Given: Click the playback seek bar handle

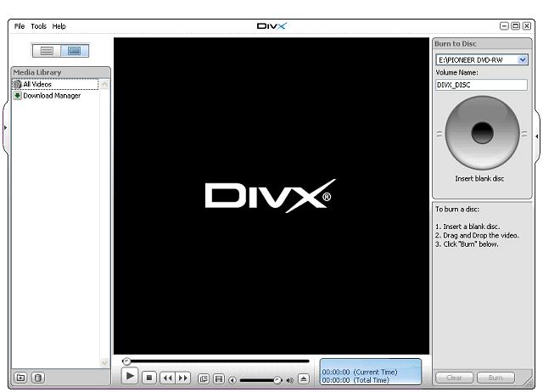Looking at the screenshot, I should tap(126, 361).
